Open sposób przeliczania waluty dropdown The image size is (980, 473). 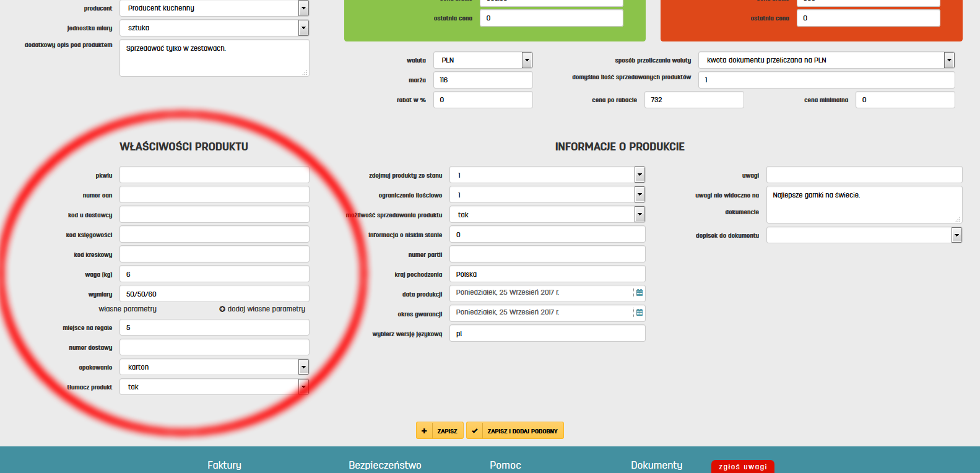(x=949, y=60)
